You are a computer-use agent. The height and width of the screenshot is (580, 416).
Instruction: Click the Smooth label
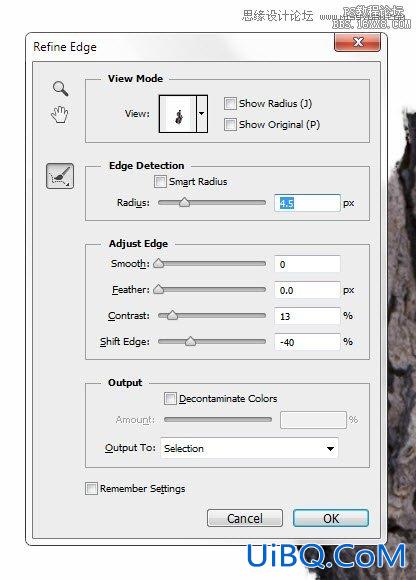pyautogui.click(x=130, y=263)
